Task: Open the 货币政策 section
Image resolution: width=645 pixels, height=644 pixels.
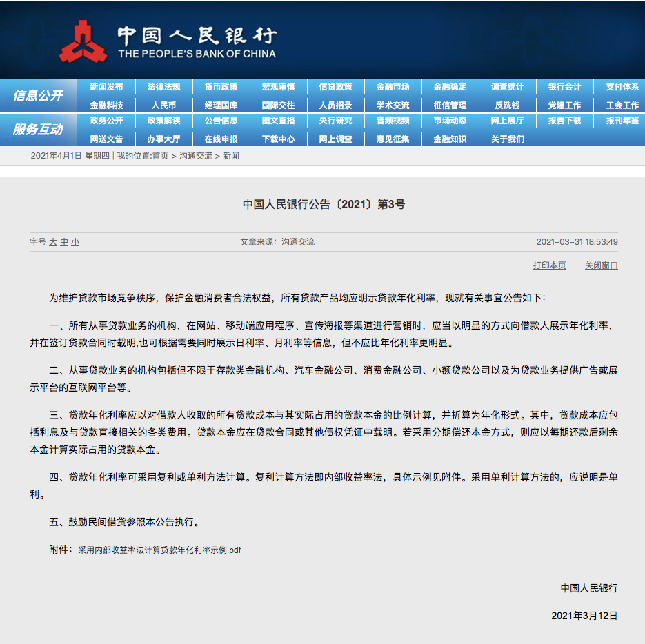Action: (220, 88)
